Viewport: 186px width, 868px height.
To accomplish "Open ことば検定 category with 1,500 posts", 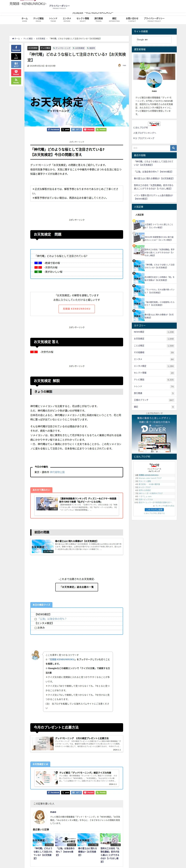I will (154, 346).
